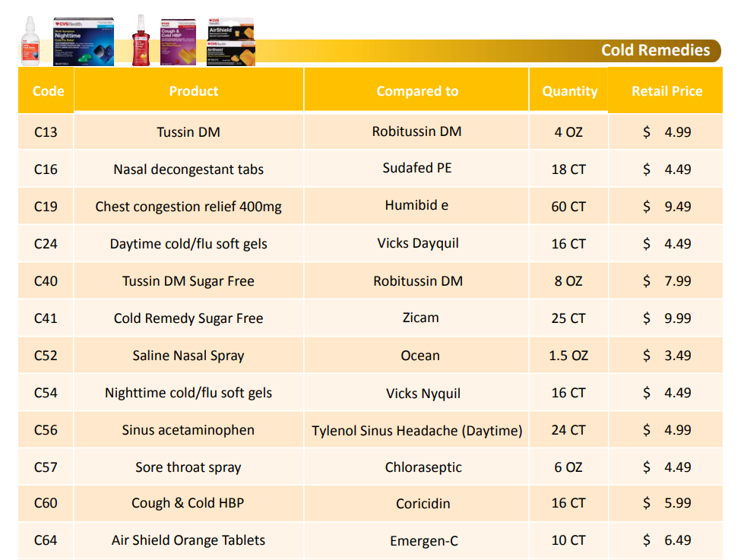This screenshot has height=560, width=744.
Task: Click the Cough & Cold HBP box image
Action: (178, 43)
